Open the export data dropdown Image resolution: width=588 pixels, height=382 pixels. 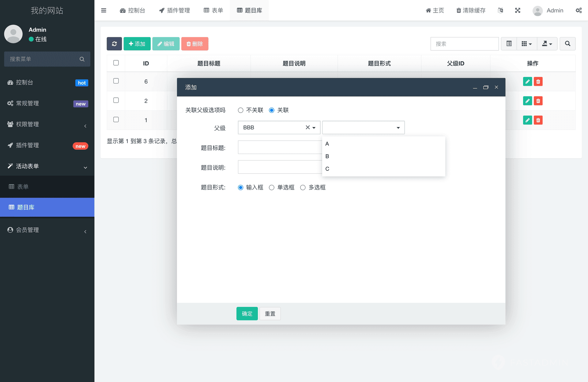547,44
